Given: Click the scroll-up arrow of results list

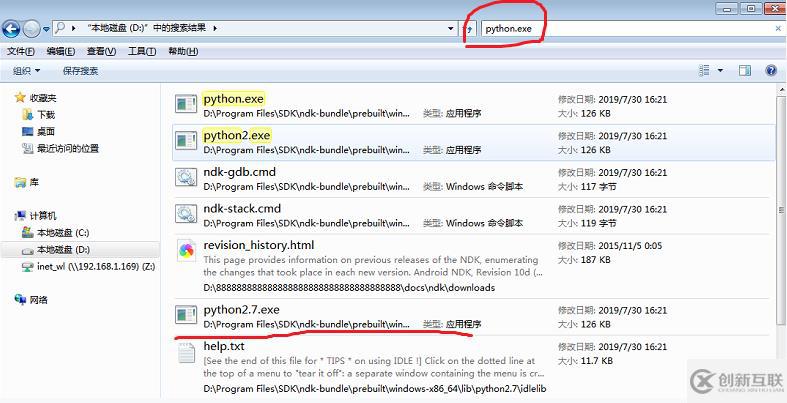Looking at the screenshot, I should point(781,89).
